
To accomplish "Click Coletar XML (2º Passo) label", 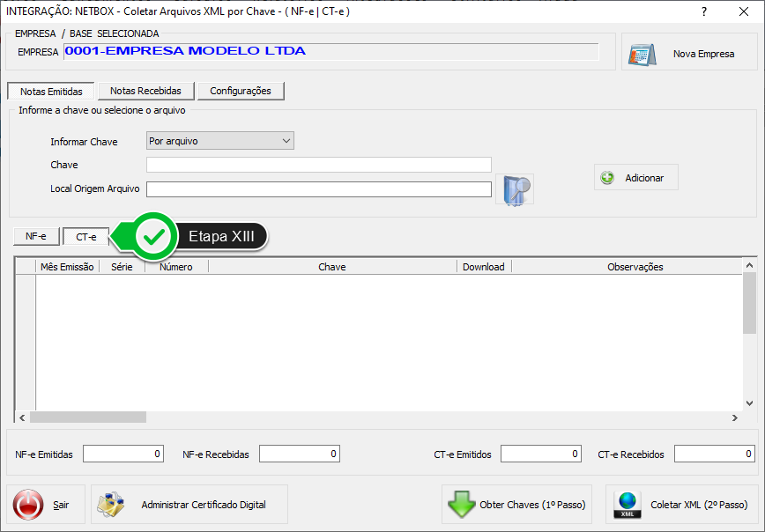I will [x=699, y=505].
